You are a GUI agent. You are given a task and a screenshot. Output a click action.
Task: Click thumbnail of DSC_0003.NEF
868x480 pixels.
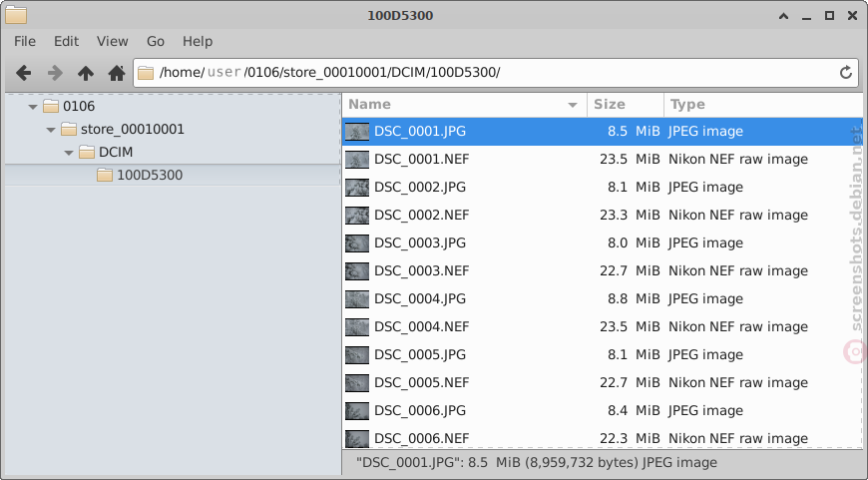point(357,271)
